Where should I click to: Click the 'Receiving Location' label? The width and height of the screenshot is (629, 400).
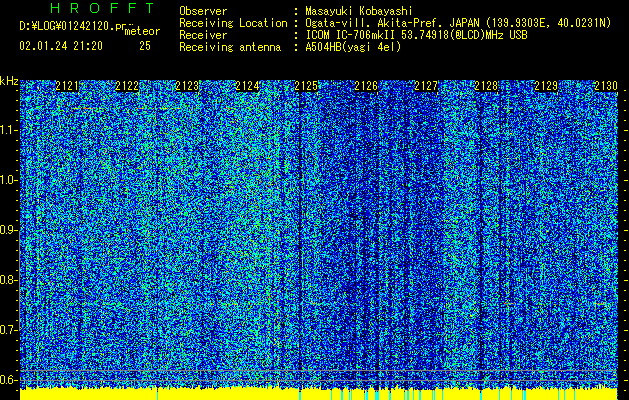tap(233, 23)
